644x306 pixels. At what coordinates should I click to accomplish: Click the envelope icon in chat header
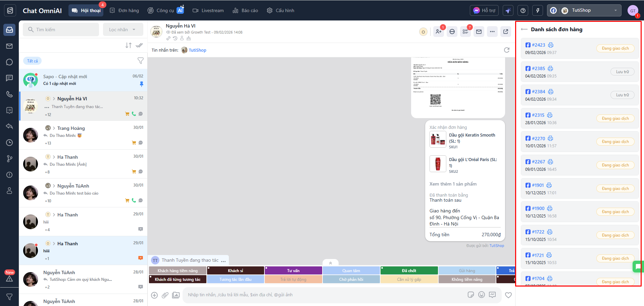(x=479, y=32)
